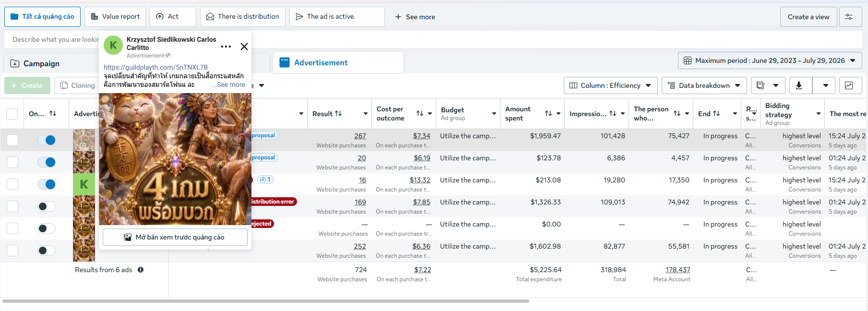Screen dimensions: 868x311
Task: Open the Maximum period date range dropdown
Action: tap(770, 60)
